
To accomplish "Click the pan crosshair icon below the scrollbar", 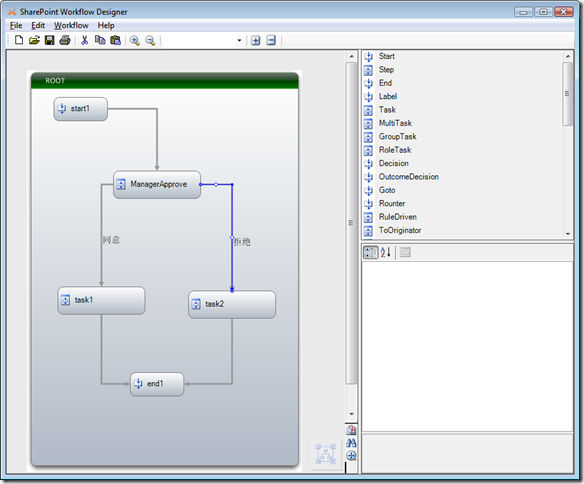I will 351,455.
